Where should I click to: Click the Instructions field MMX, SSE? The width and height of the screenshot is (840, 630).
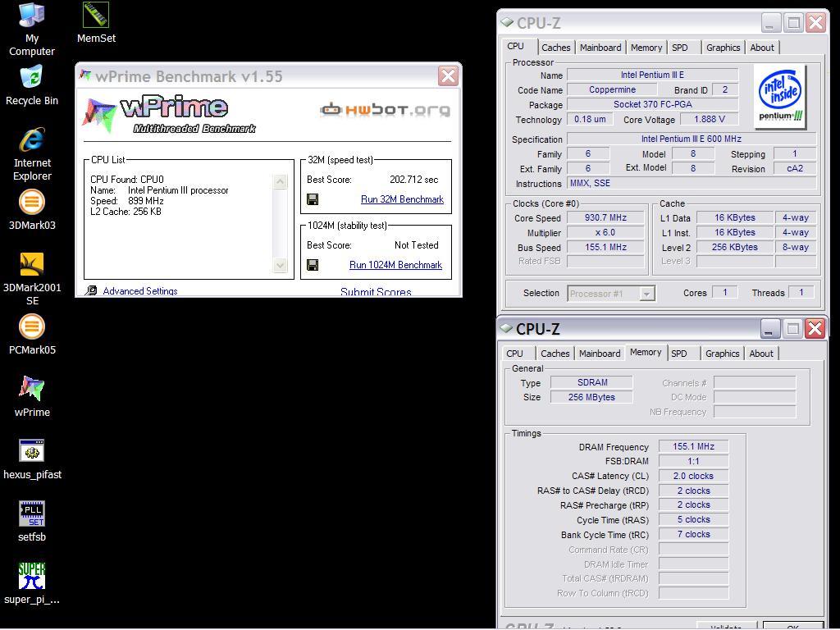coord(691,183)
